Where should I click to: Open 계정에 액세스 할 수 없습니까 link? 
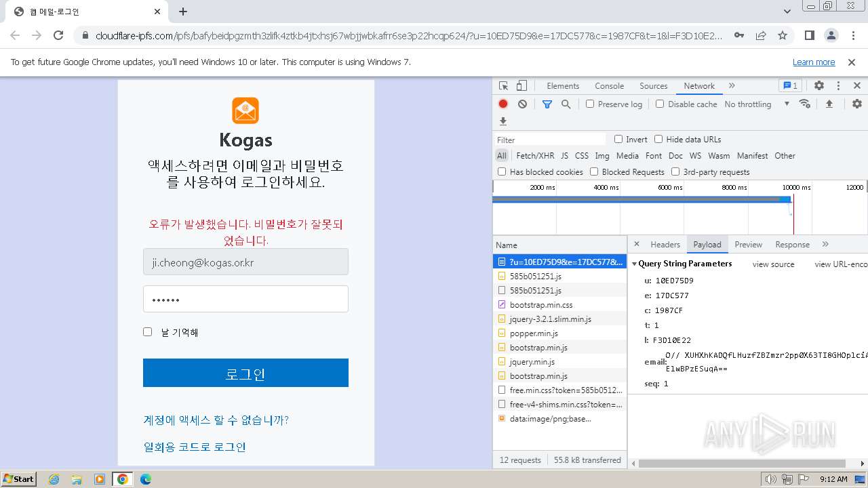point(216,420)
